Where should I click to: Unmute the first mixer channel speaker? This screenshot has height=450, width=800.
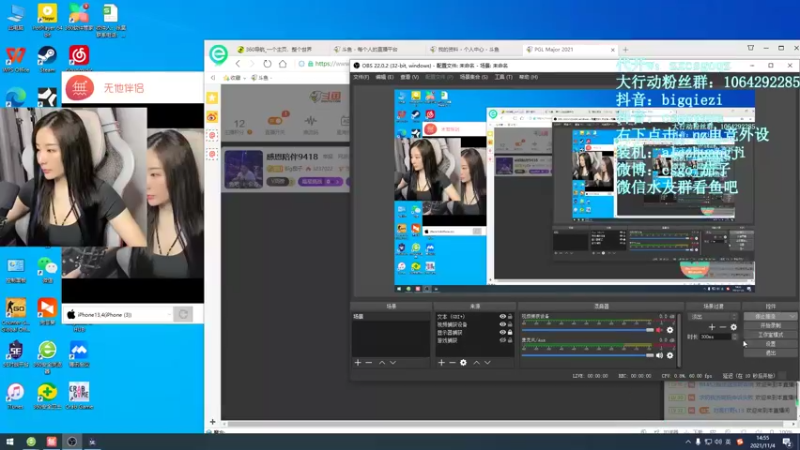coord(659,330)
